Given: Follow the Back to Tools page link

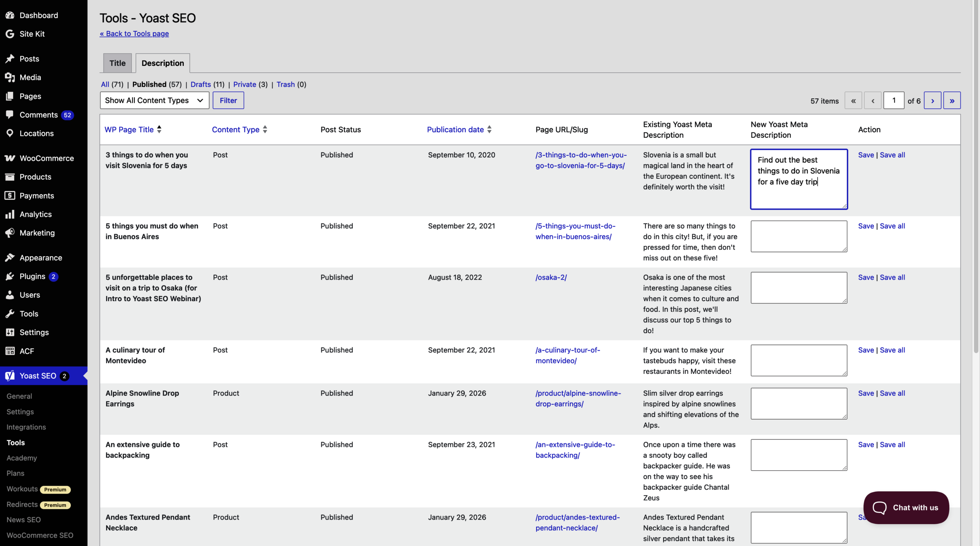Looking at the screenshot, I should 134,34.
